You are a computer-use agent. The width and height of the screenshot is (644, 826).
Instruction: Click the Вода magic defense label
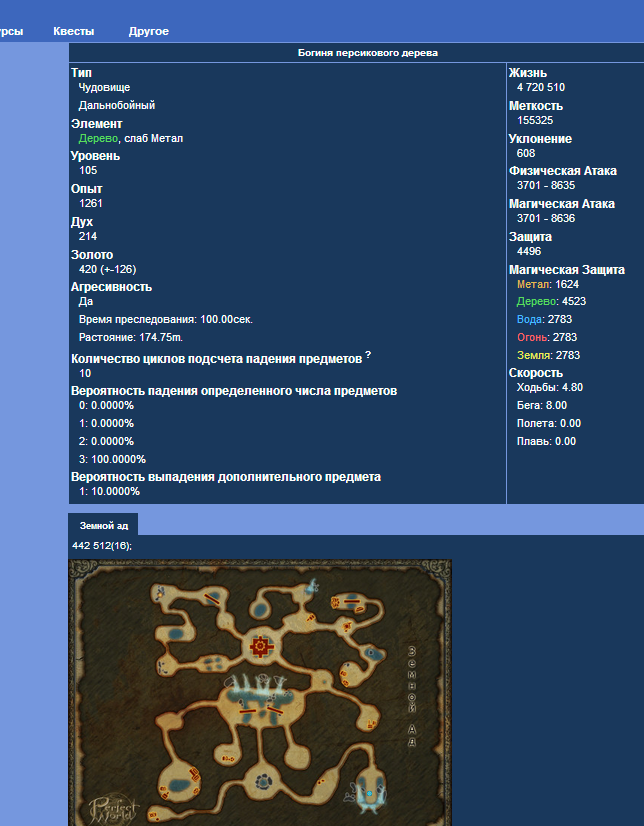point(529,319)
